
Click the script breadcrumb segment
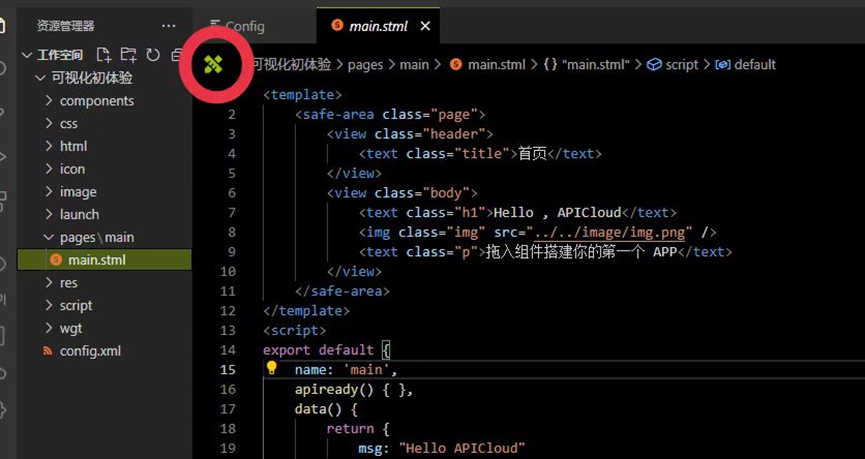(673, 65)
